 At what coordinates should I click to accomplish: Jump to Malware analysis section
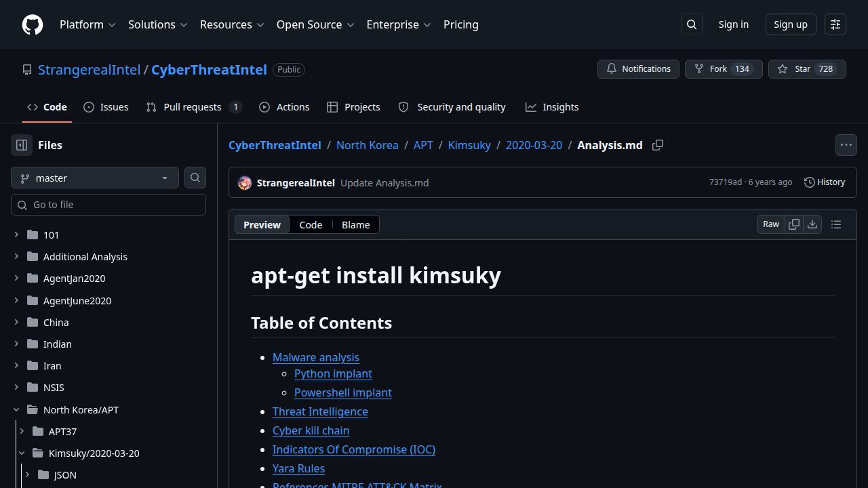pyautogui.click(x=316, y=357)
